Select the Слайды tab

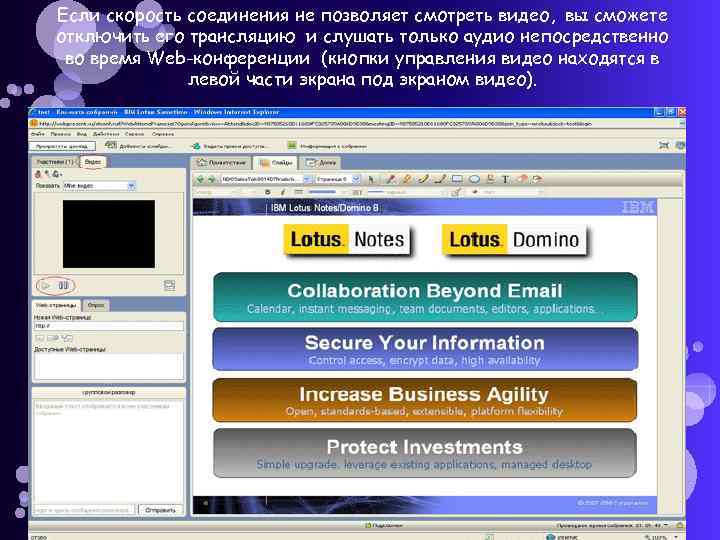click(x=276, y=163)
